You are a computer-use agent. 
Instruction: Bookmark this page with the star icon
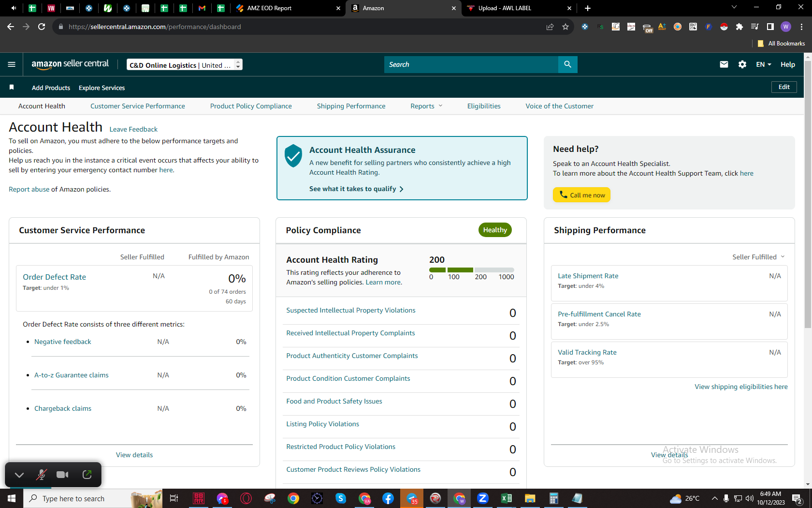[x=565, y=27]
